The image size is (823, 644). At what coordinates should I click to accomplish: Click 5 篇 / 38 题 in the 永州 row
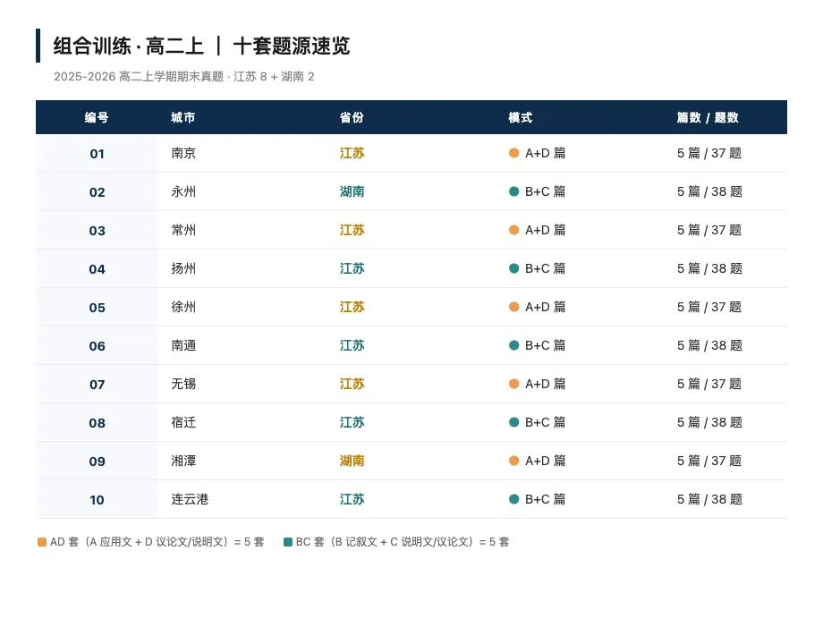click(x=709, y=191)
